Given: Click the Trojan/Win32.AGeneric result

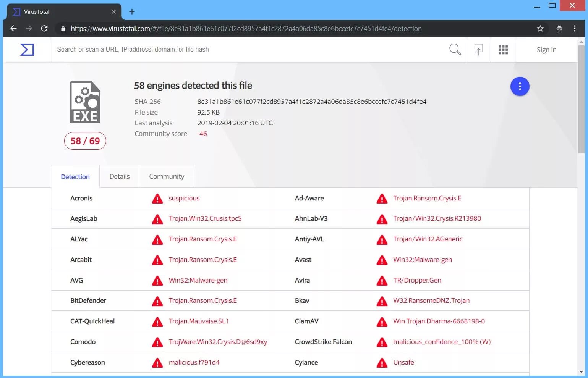Looking at the screenshot, I should point(428,239).
